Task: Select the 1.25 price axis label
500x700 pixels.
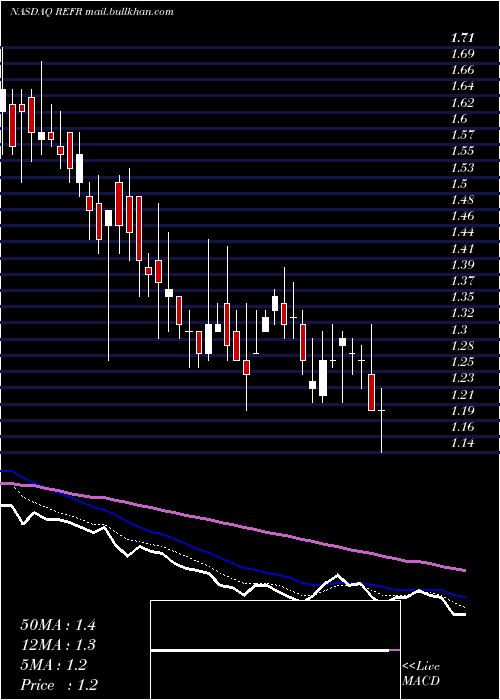Action: pyautogui.click(x=462, y=361)
